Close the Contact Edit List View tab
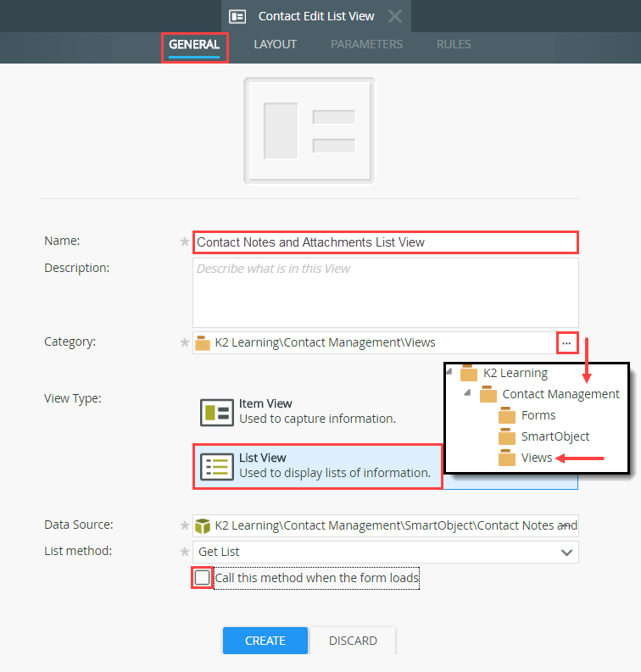Image resolution: width=641 pixels, height=672 pixels. 395,16
